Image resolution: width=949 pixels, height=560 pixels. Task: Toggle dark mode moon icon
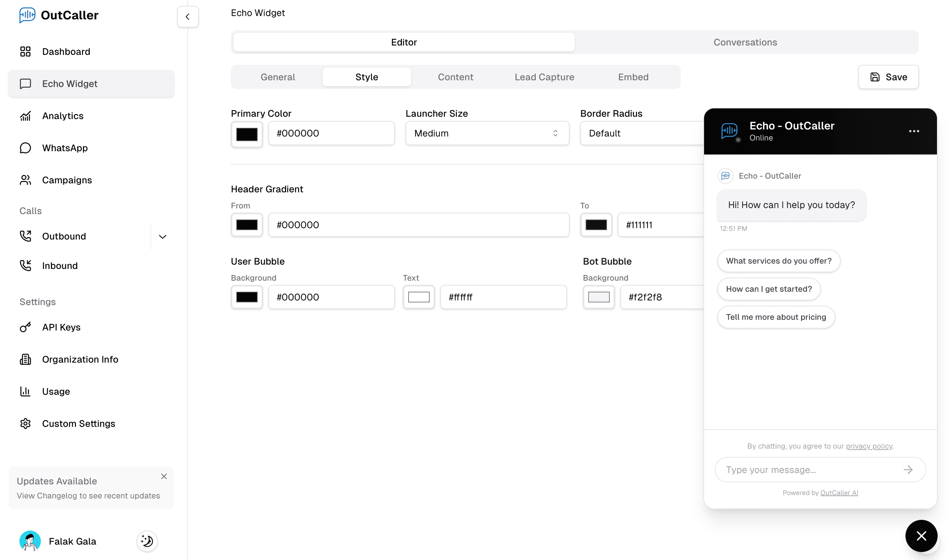coord(147,541)
